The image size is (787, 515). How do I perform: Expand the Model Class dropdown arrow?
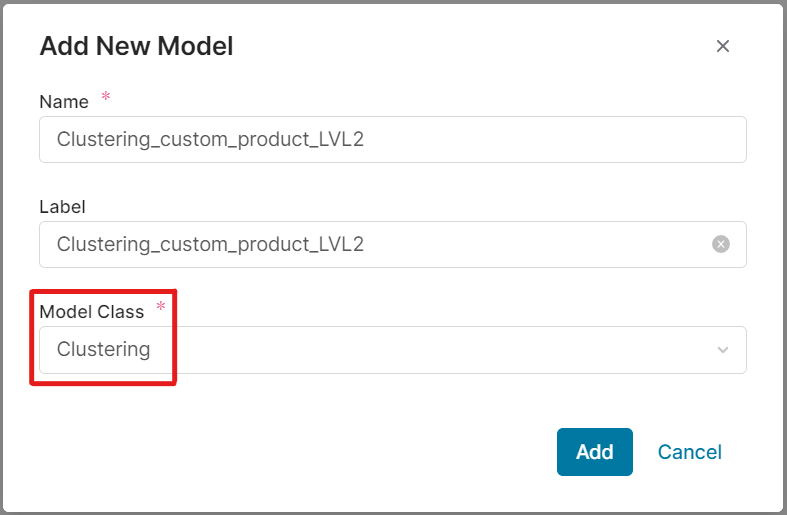(723, 350)
